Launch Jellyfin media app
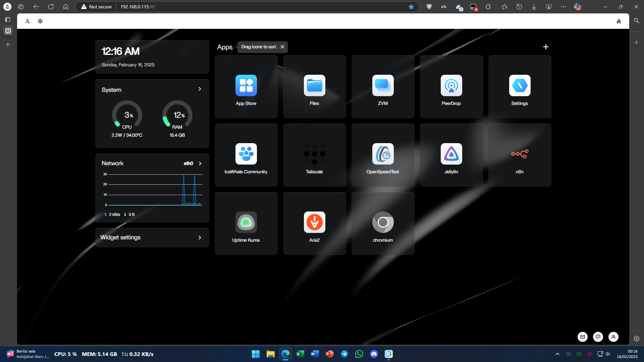The image size is (644, 362). point(451,155)
